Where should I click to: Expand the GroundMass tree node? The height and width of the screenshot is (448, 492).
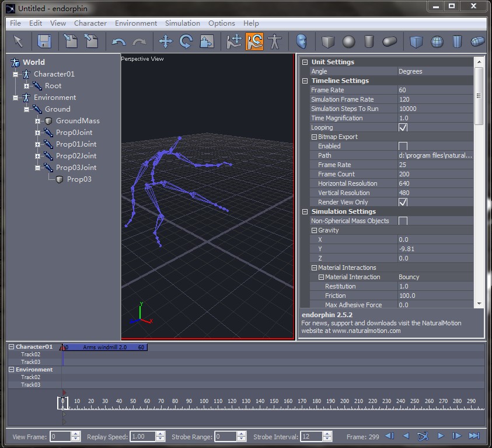click(x=38, y=121)
